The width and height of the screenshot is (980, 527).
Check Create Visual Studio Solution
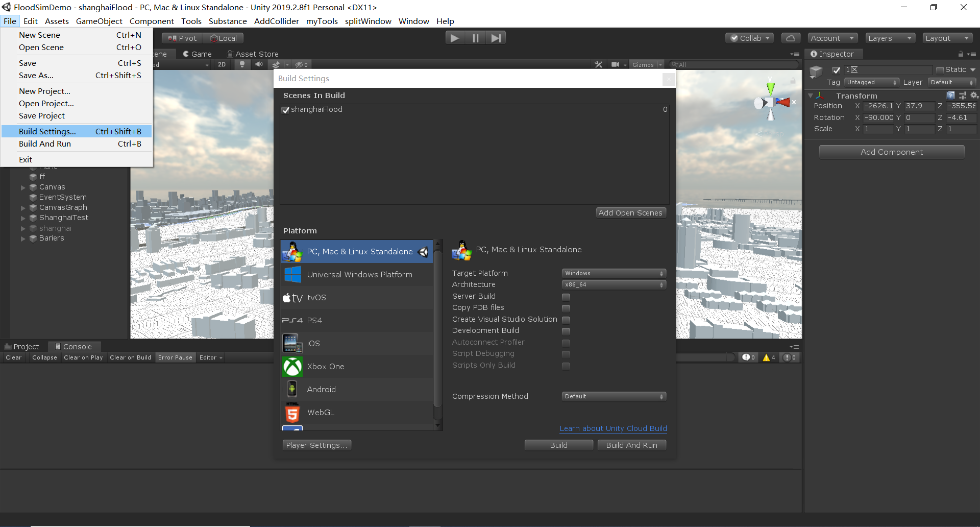tap(566, 320)
